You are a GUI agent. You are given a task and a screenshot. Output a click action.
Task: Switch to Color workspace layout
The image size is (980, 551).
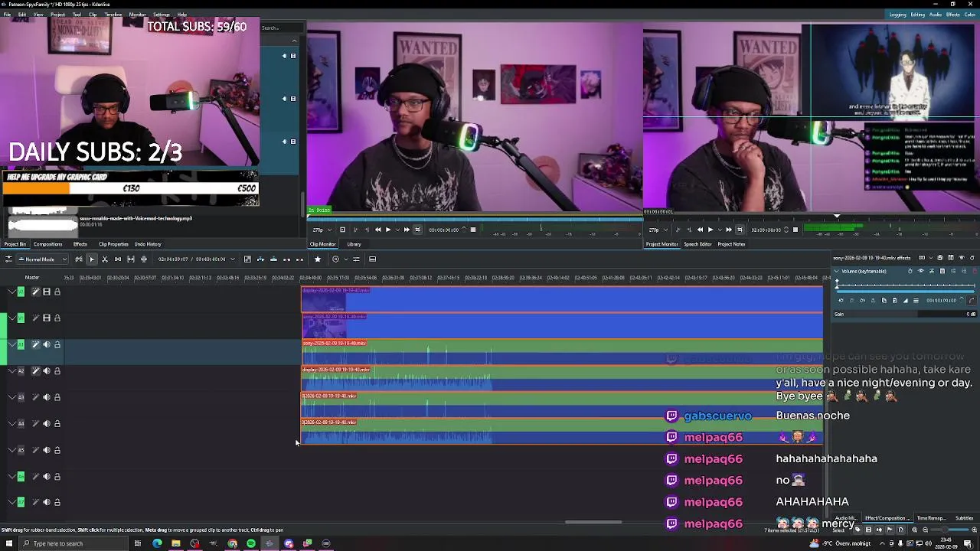[x=969, y=15]
